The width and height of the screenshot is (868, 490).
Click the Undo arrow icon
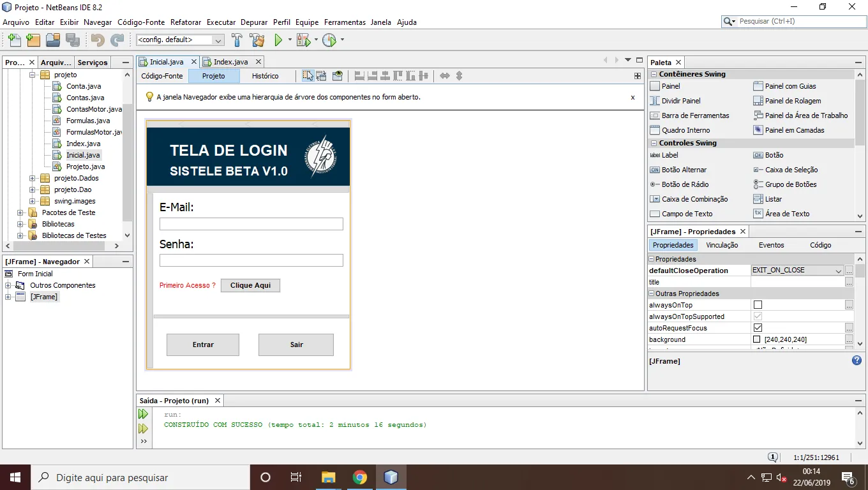97,40
